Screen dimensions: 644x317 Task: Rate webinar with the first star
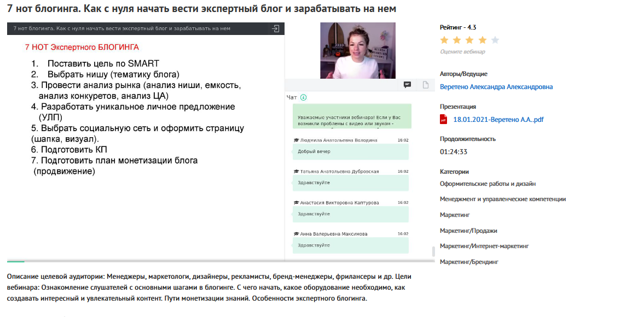444,40
